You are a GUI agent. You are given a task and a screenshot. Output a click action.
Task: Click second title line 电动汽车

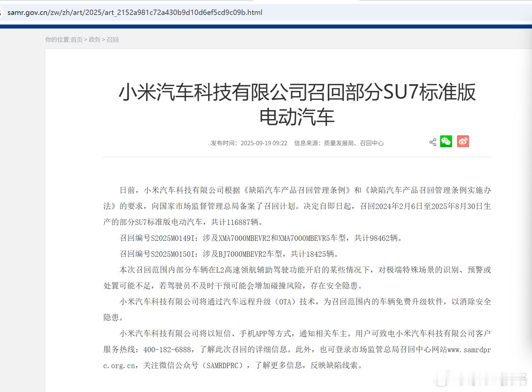click(x=297, y=117)
